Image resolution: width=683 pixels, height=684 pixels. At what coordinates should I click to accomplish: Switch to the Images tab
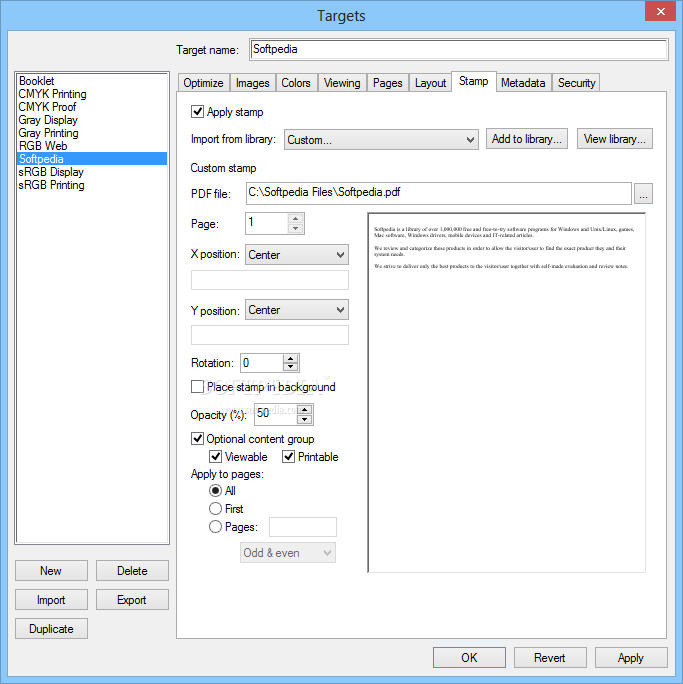pyautogui.click(x=253, y=83)
